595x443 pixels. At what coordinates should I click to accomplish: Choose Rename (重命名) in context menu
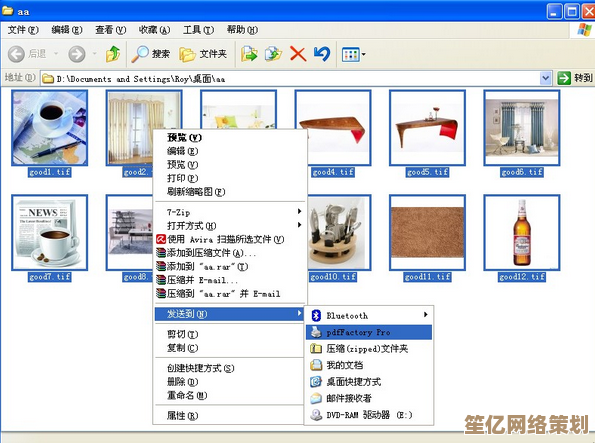pyautogui.click(x=230, y=395)
